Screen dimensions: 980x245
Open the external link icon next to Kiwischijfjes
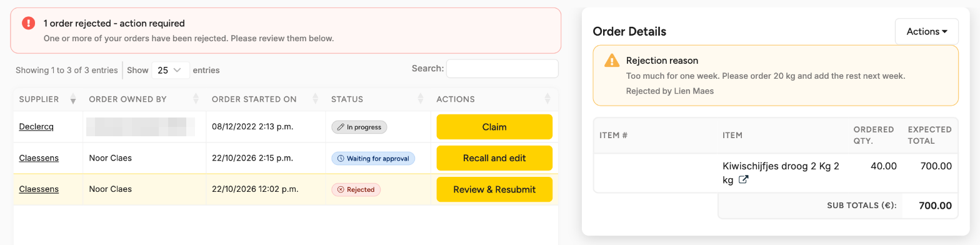(744, 180)
